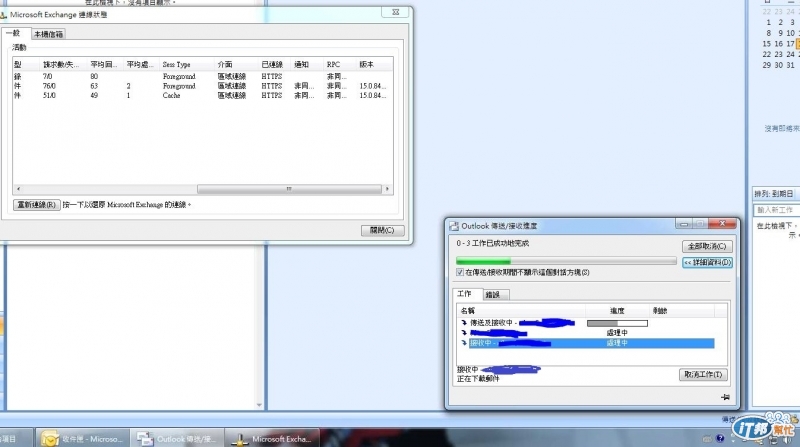Click the left arrow of the activity list's horizontal scrollbar
Viewport: 800px width, 447px height.
tap(18, 189)
